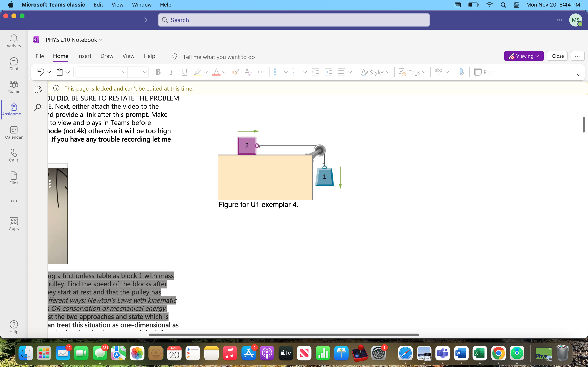Viewport: 588px width, 367px height.
Task: Open the Activity panel in Teams sidebar
Action: 14,41
